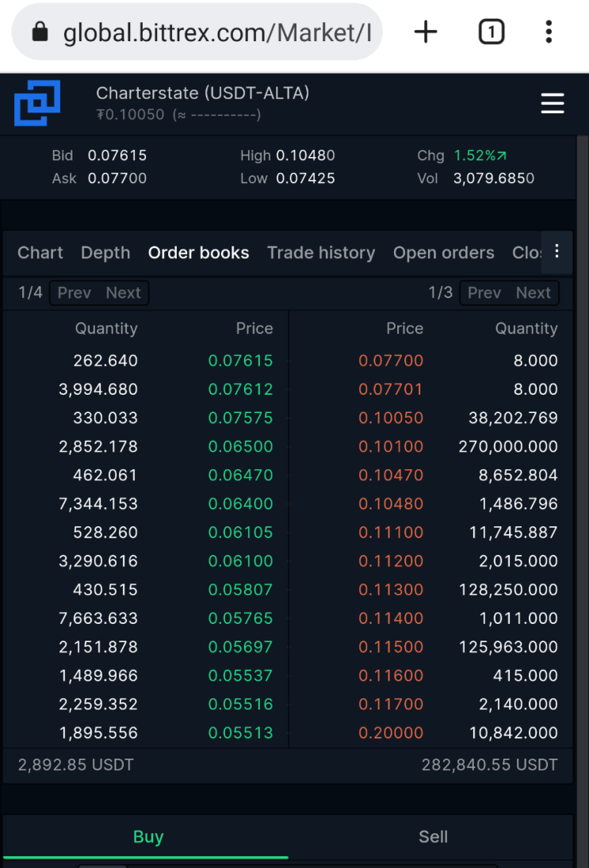Click the Ask value 0.07700 in header
The height and width of the screenshot is (868, 589).
[117, 178]
